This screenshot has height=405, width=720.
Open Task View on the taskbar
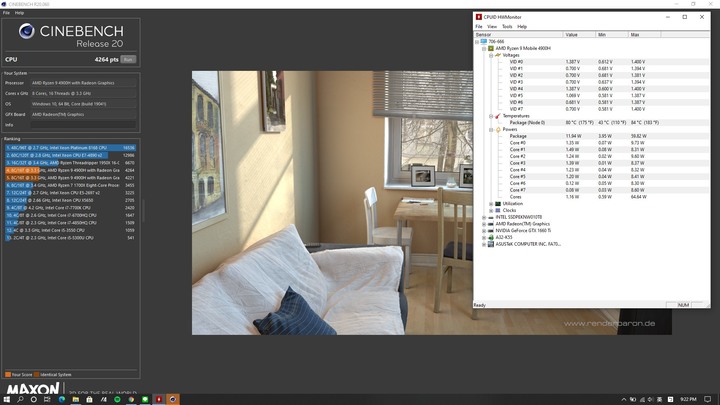click(47, 399)
